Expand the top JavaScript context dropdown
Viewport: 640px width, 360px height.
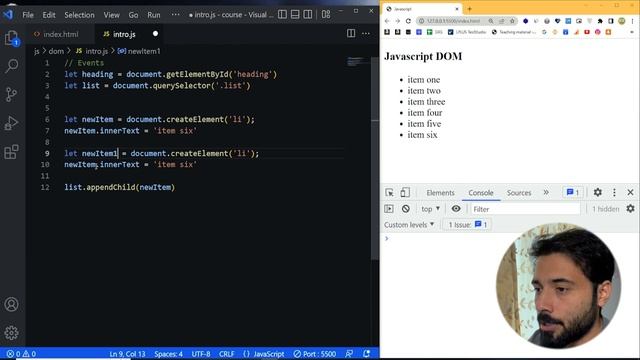click(431, 209)
